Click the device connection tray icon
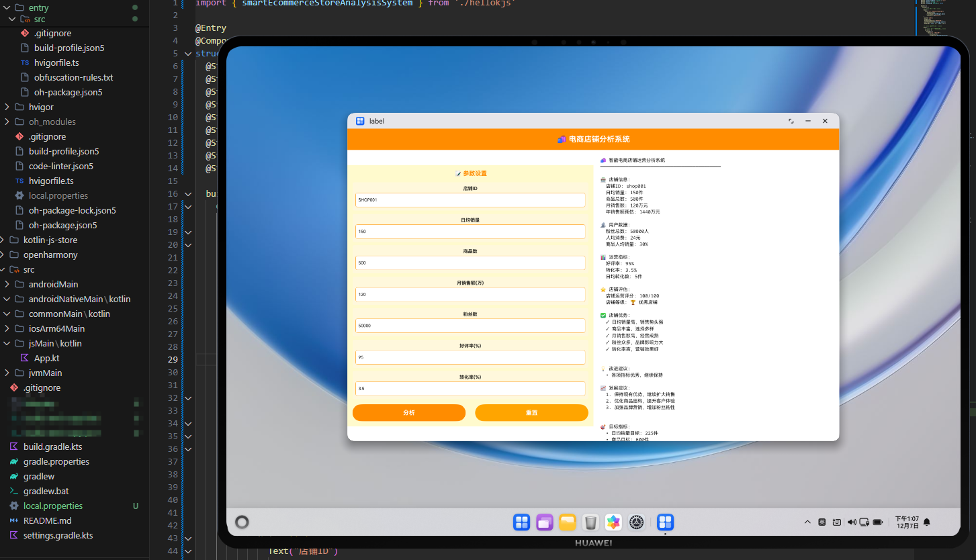Image resolution: width=976 pixels, height=560 pixels. click(x=864, y=522)
